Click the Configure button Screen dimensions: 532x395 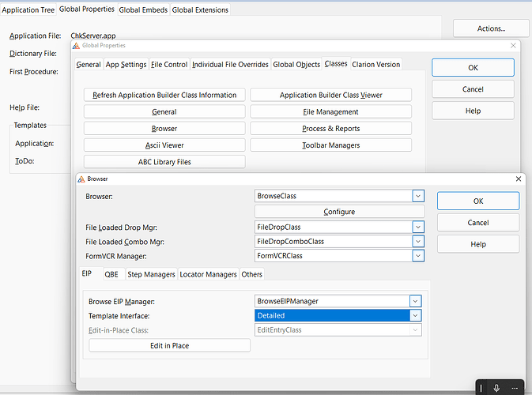pyautogui.click(x=339, y=212)
